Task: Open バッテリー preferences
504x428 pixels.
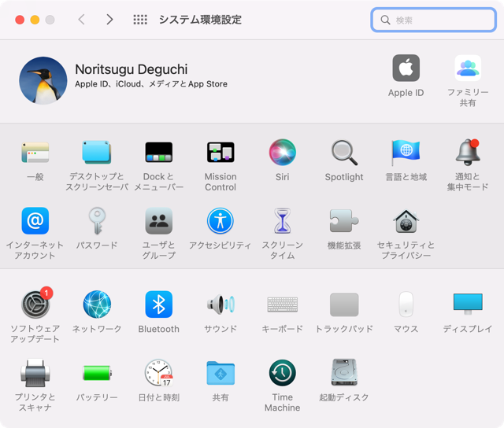Action: [97, 373]
